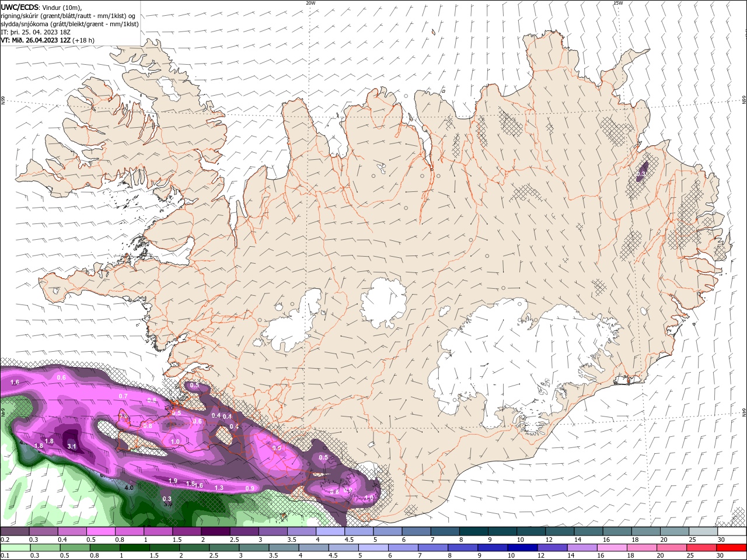Click the 'IT: þri. 25. 04. 2023 18Z' line

36,32
